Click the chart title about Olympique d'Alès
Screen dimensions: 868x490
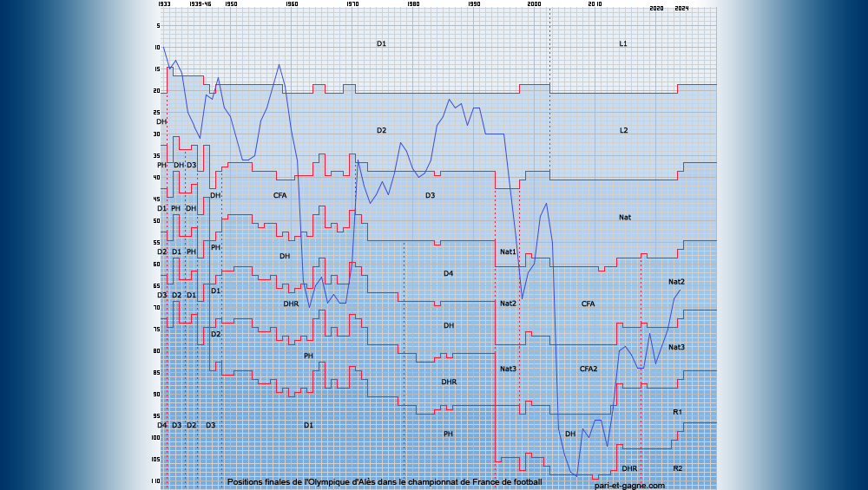pyautogui.click(x=385, y=482)
